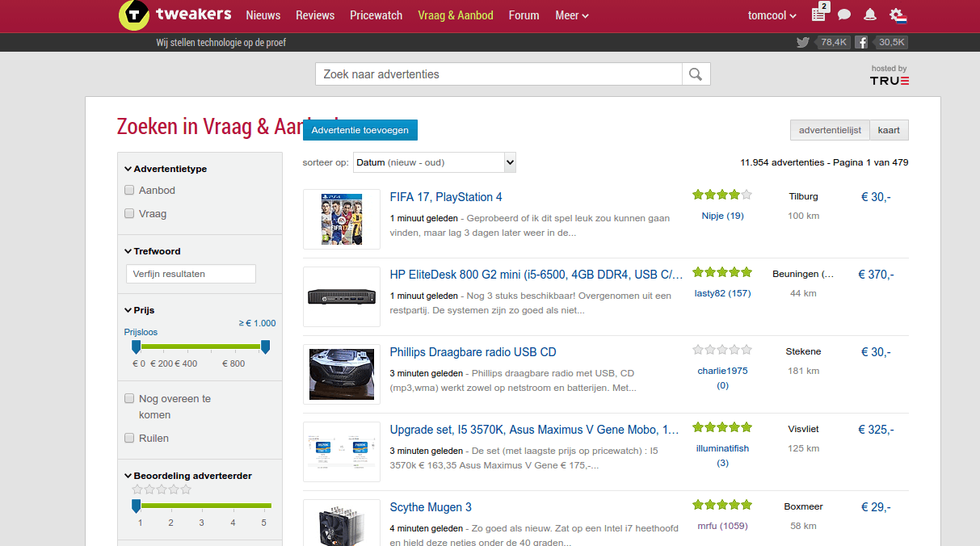Collapse the Advertentietype filter section
Viewport: 980px width, 546px height.
166,169
